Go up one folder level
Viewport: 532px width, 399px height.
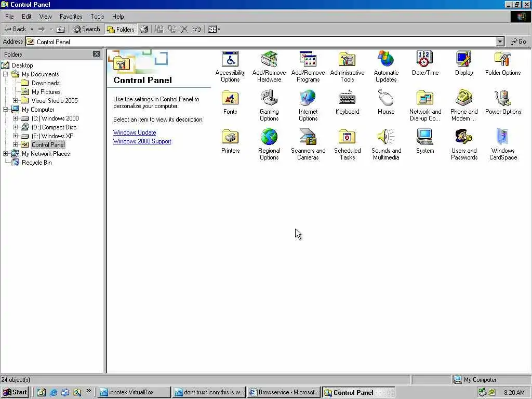[x=60, y=29]
